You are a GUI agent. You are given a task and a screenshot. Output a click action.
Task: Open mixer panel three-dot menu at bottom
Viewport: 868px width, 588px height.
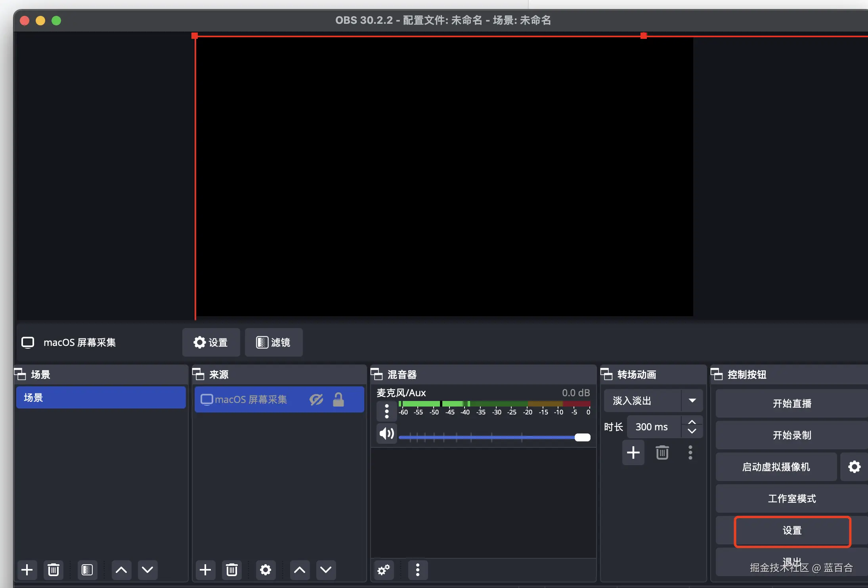[417, 570]
